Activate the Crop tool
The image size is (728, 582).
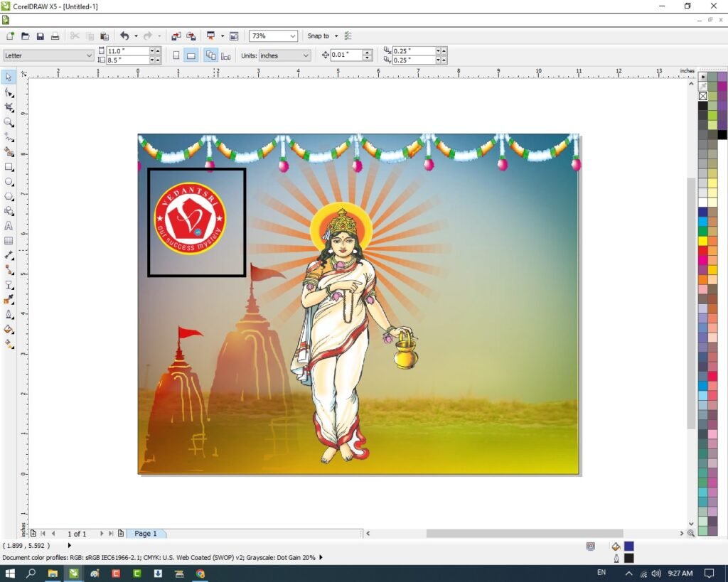coord(9,107)
